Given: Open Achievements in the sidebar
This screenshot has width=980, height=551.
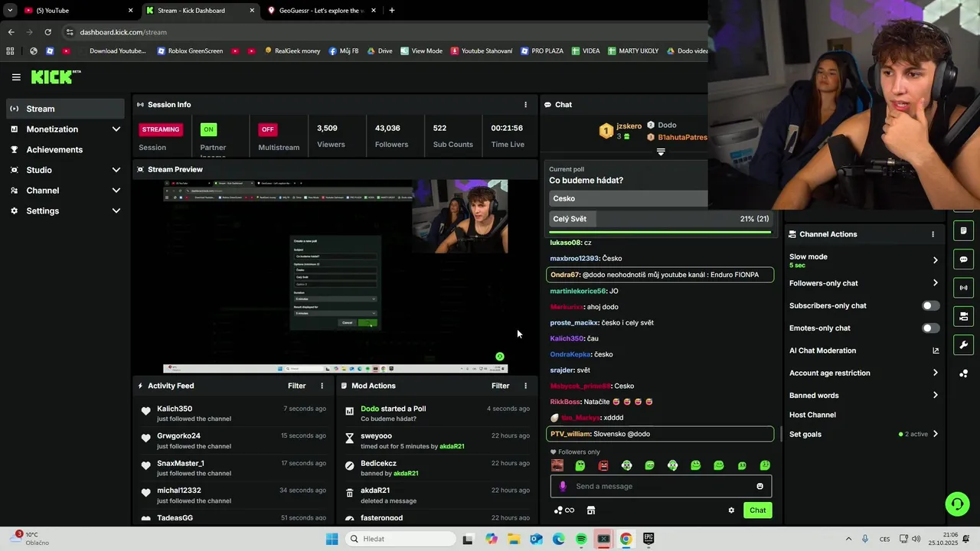Looking at the screenshot, I should [x=65, y=149].
